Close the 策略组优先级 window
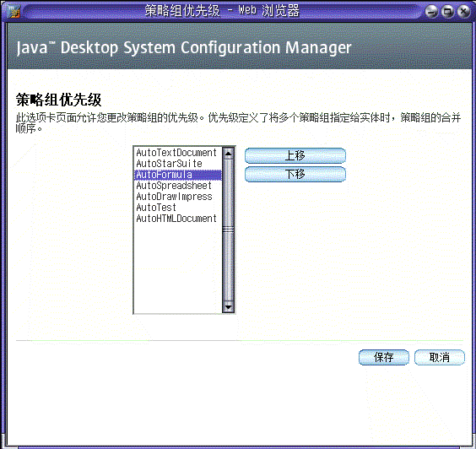Viewport: 476px width, 449px height. pyautogui.click(x=463, y=12)
